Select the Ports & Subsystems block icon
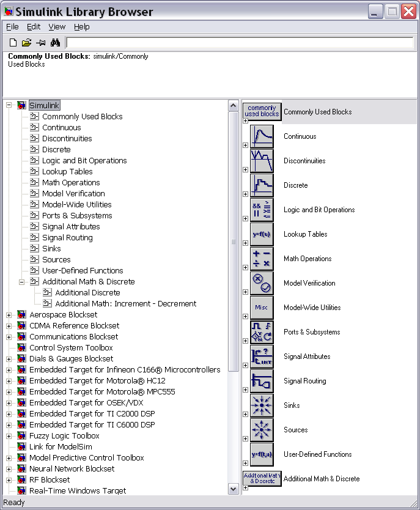This screenshot has width=420, height=510. pyautogui.click(x=262, y=332)
